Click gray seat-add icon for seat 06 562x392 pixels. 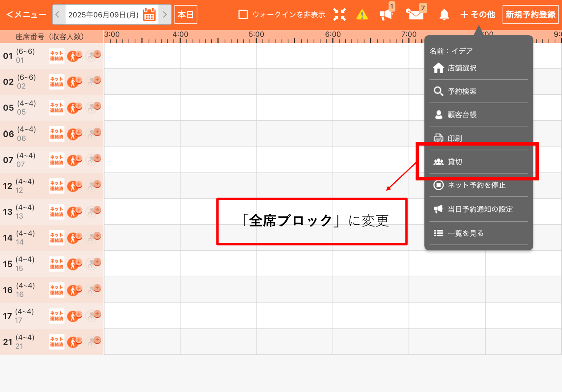pos(93,133)
